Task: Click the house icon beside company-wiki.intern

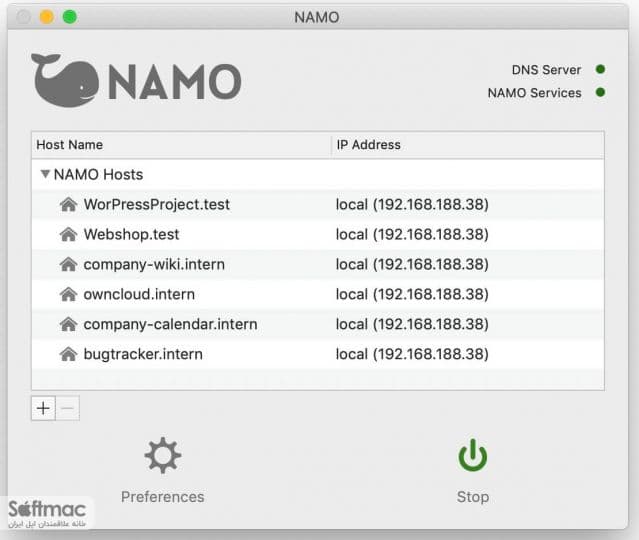Action: coord(68,264)
